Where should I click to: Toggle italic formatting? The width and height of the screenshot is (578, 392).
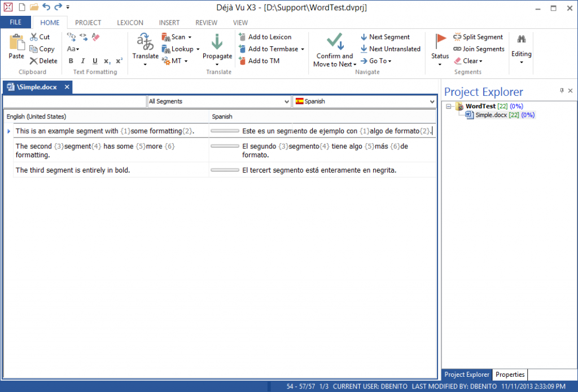[83, 61]
